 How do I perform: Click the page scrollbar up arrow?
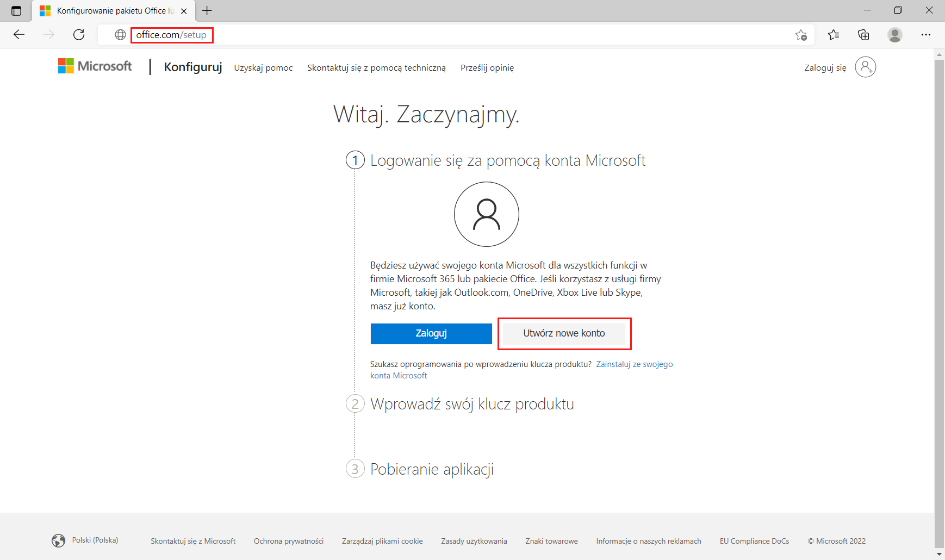(x=939, y=54)
